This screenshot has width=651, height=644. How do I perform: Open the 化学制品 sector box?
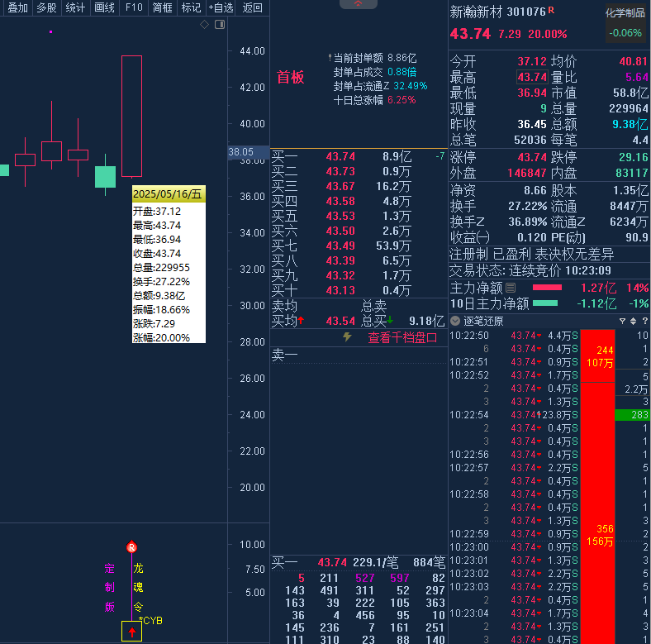point(625,23)
